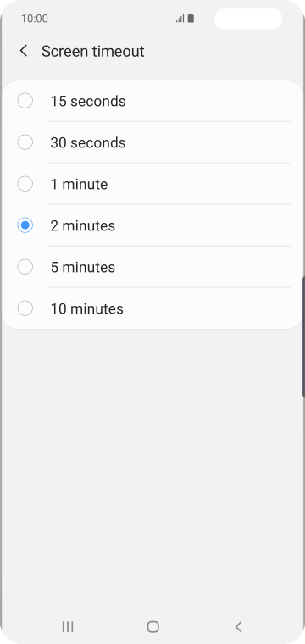Tap the white pill at the top right

click(x=248, y=19)
